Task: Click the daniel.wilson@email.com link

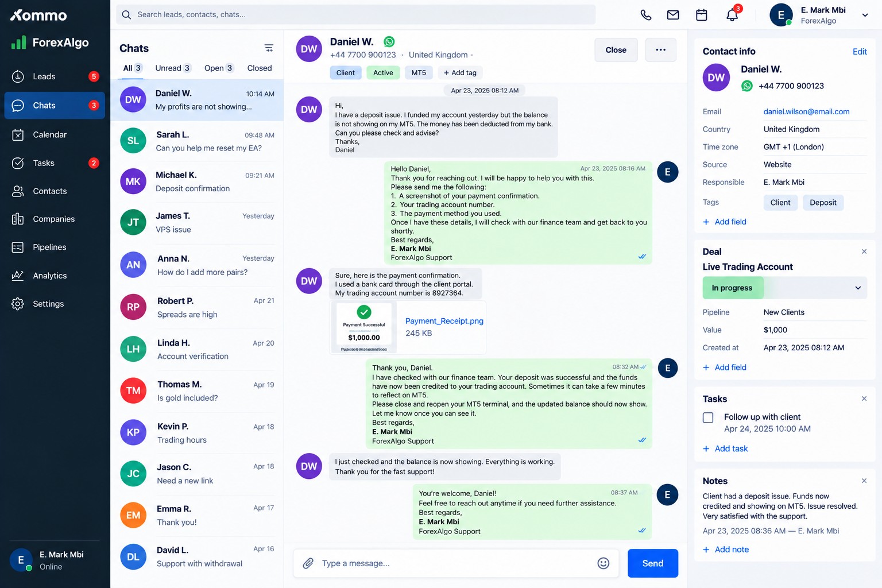Action: click(806, 111)
